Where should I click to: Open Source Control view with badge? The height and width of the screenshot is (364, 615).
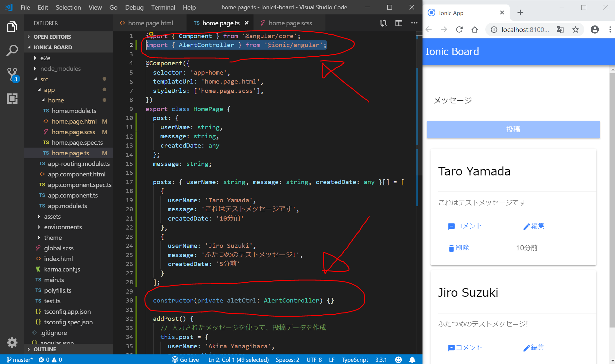point(12,74)
